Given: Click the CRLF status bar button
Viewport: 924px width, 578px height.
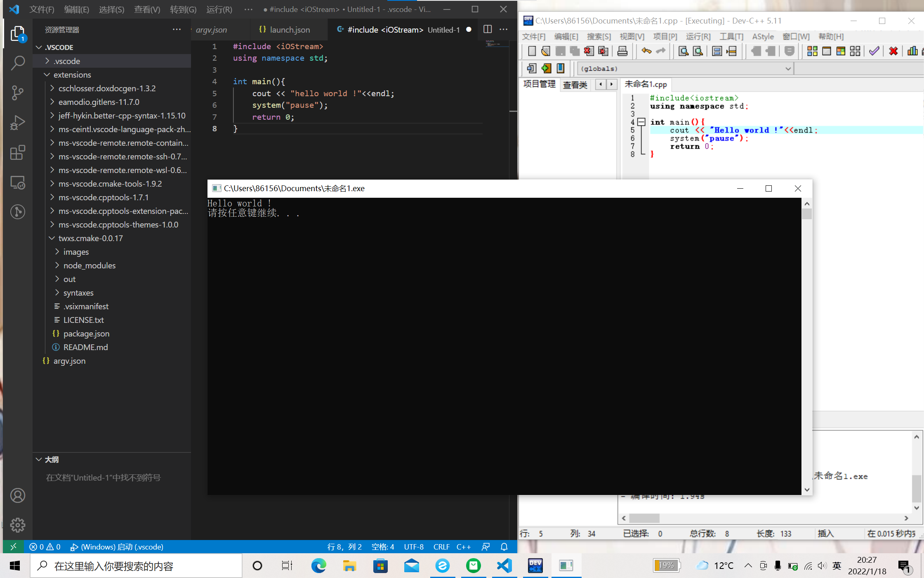Looking at the screenshot, I should (x=441, y=547).
